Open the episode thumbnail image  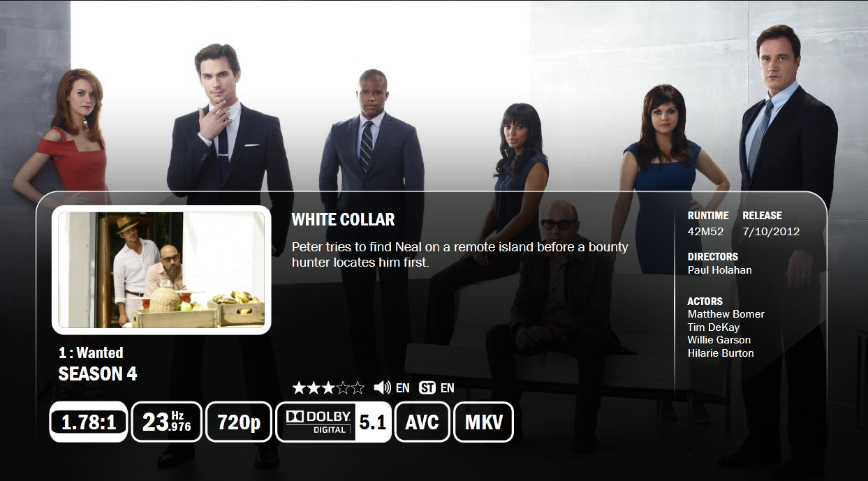click(x=161, y=270)
